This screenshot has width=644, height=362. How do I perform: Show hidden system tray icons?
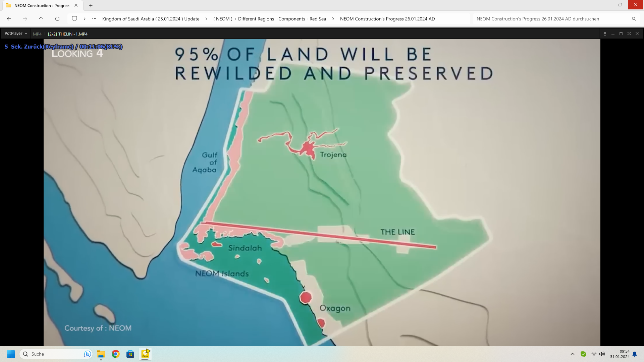573,354
